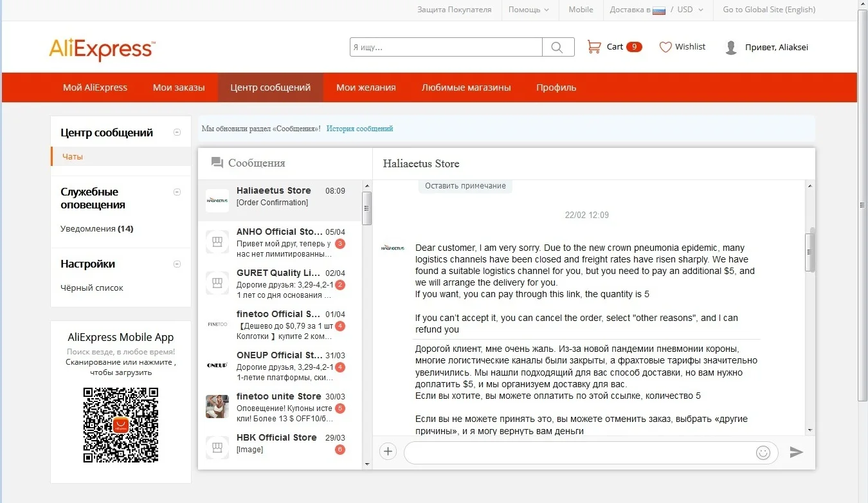
Task: Click the Защита Покупателя link
Action: tap(455, 10)
